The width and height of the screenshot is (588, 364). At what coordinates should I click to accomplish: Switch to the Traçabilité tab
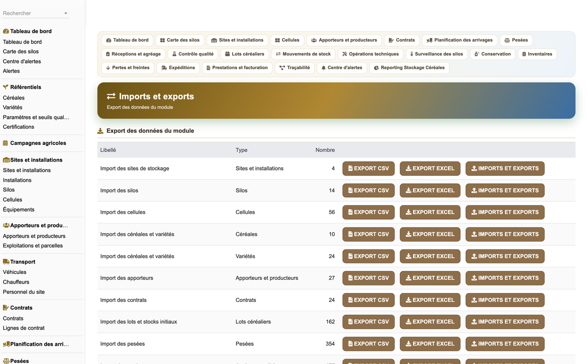pos(294,68)
